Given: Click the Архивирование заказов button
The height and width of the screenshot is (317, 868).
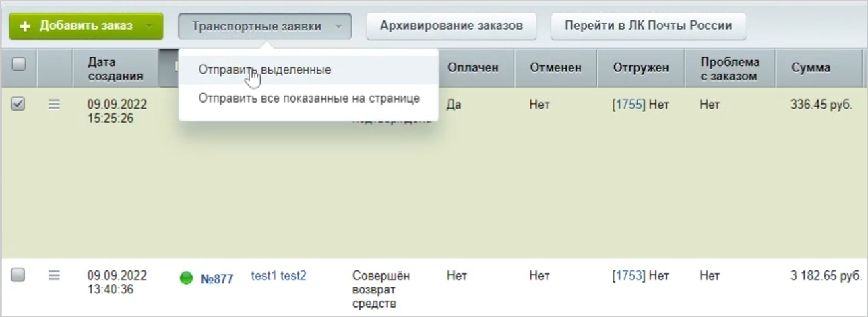Looking at the screenshot, I should tap(451, 26).
